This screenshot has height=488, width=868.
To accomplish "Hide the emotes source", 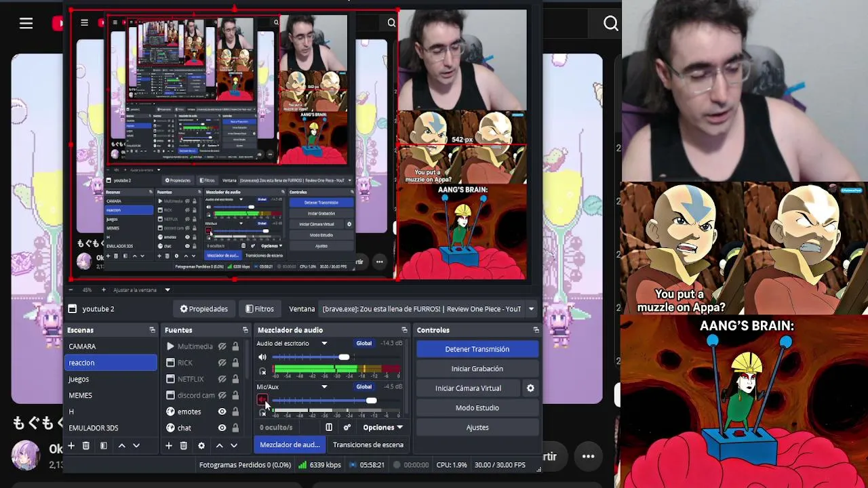I will click(x=222, y=411).
